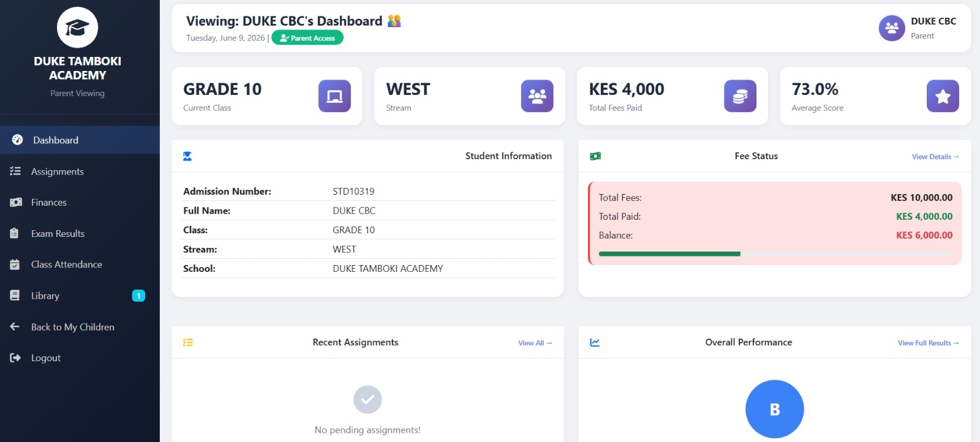Click the fee payment progress bar
The width and height of the screenshot is (980, 442).
pyautogui.click(x=775, y=253)
